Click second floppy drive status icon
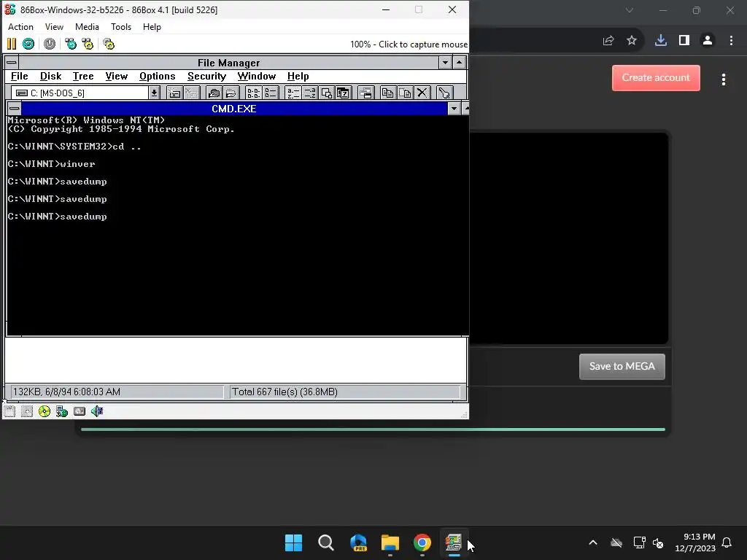Screen dimensions: 747x560 coord(27,411)
